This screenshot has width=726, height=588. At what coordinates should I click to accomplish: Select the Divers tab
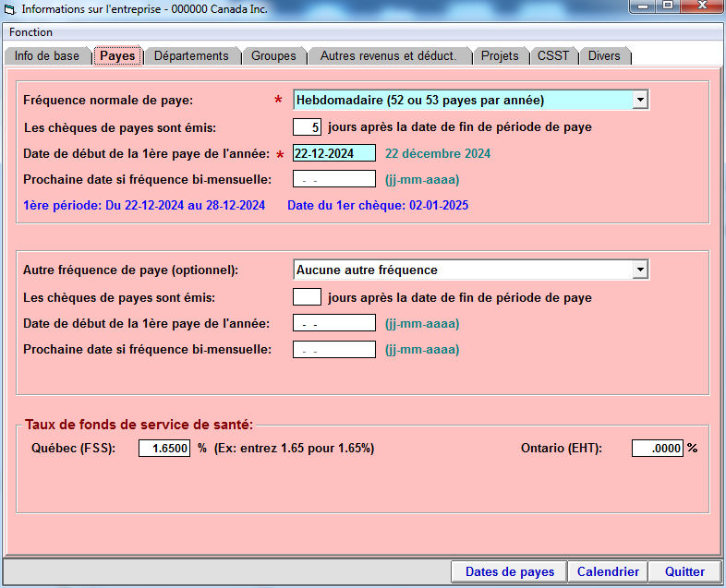(604, 56)
